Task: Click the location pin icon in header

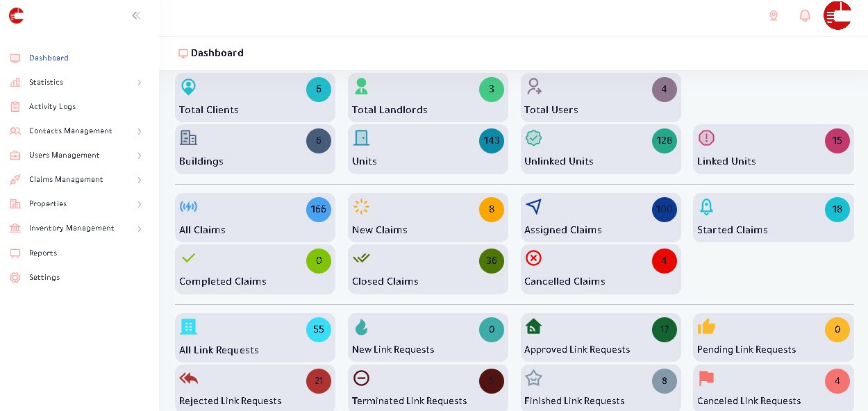Action: [x=774, y=15]
